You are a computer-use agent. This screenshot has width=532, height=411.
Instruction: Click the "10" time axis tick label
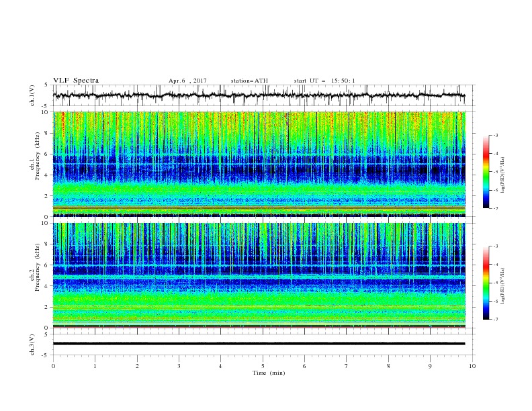(472, 366)
